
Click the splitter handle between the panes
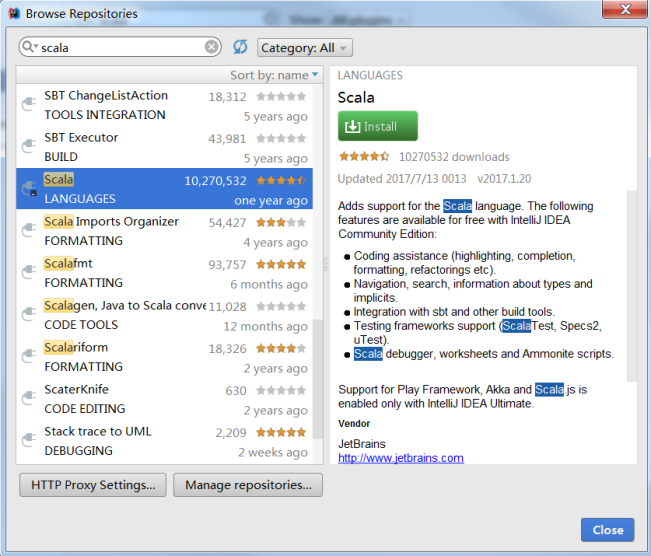pos(326,265)
